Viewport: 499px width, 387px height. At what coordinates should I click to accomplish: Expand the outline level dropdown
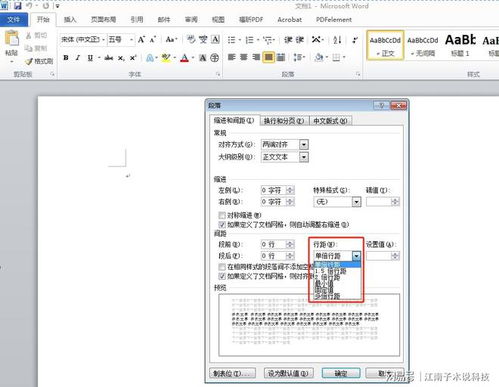304,157
